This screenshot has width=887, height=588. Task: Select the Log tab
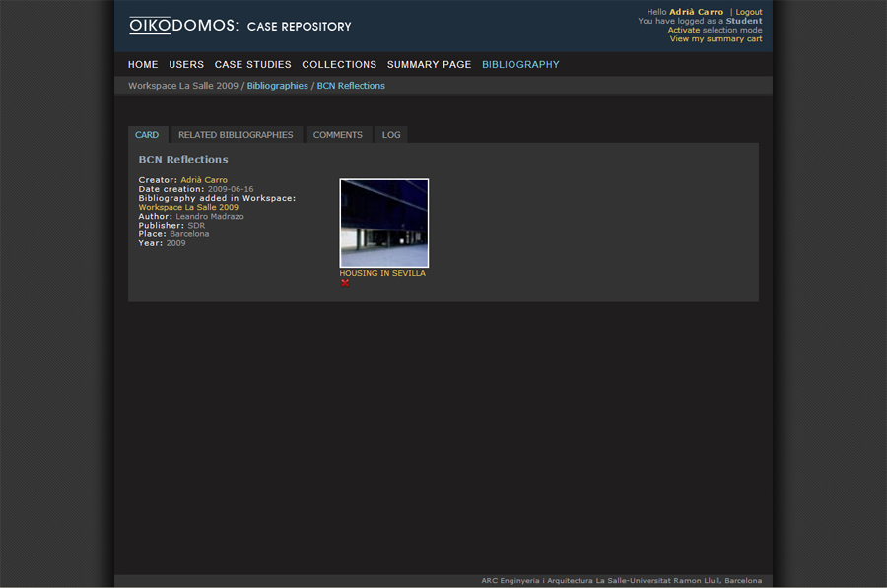click(391, 135)
